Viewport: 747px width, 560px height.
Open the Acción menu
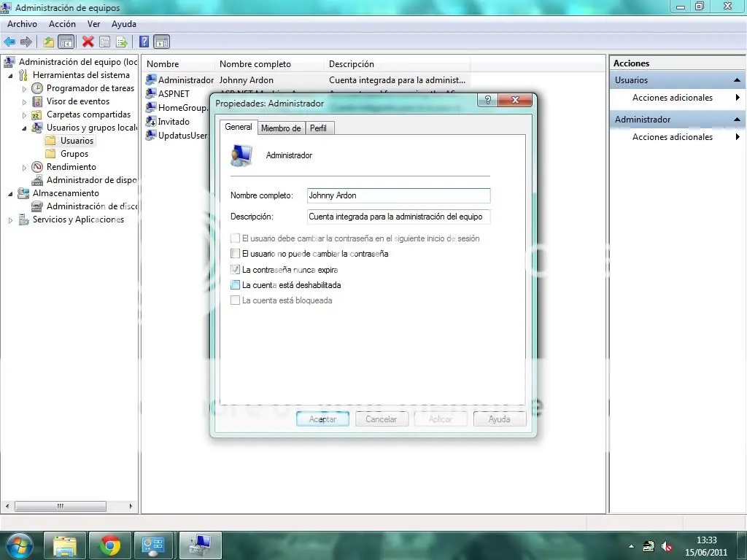click(62, 24)
